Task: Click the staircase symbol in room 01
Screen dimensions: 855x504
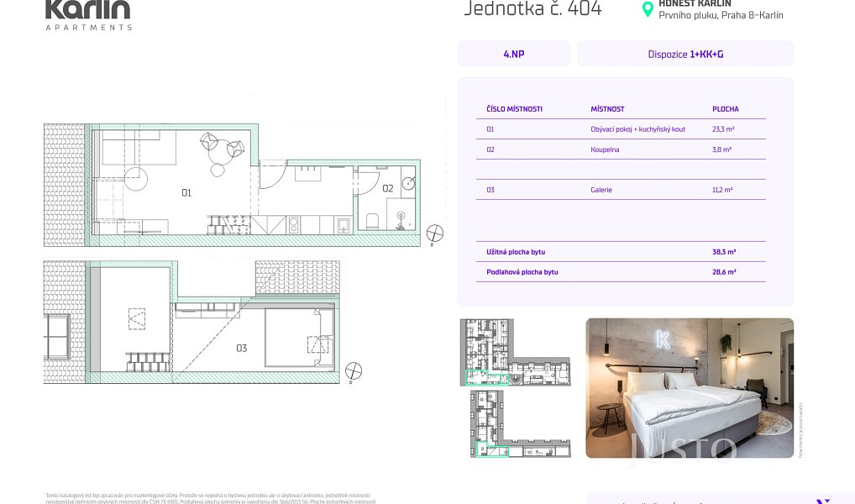Action: click(x=228, y=224)
